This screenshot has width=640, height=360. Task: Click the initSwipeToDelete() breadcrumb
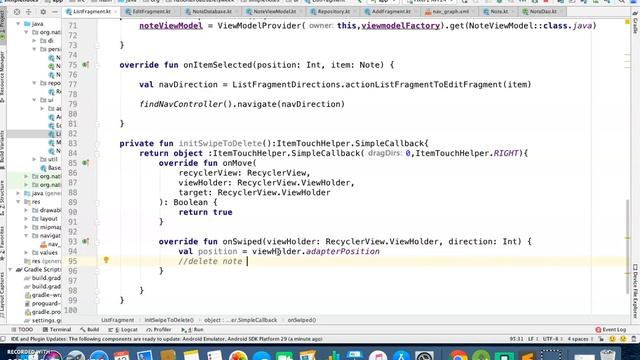[169, 320]
